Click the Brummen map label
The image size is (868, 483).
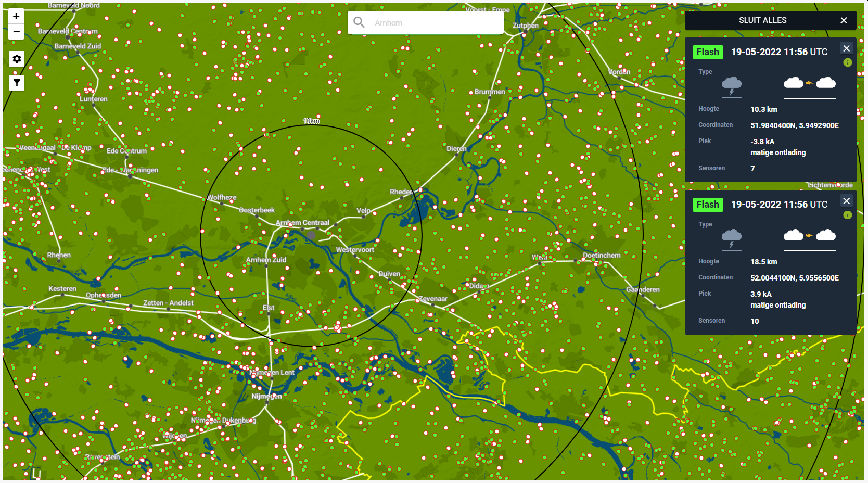490,92
